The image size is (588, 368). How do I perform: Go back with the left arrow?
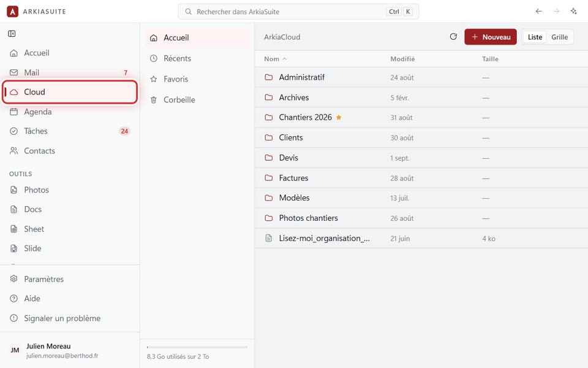(x=538, y=11)
